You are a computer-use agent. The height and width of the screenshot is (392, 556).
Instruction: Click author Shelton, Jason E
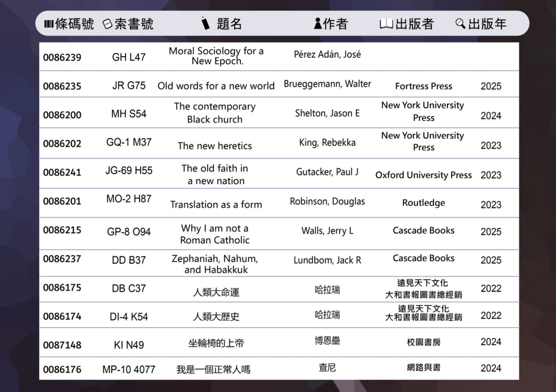(x=327, y=113)
